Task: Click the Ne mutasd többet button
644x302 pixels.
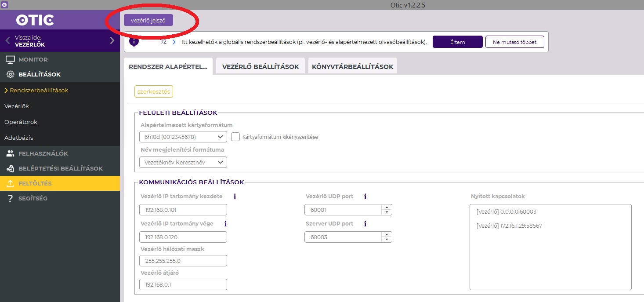Action: [x=514, y=42]
